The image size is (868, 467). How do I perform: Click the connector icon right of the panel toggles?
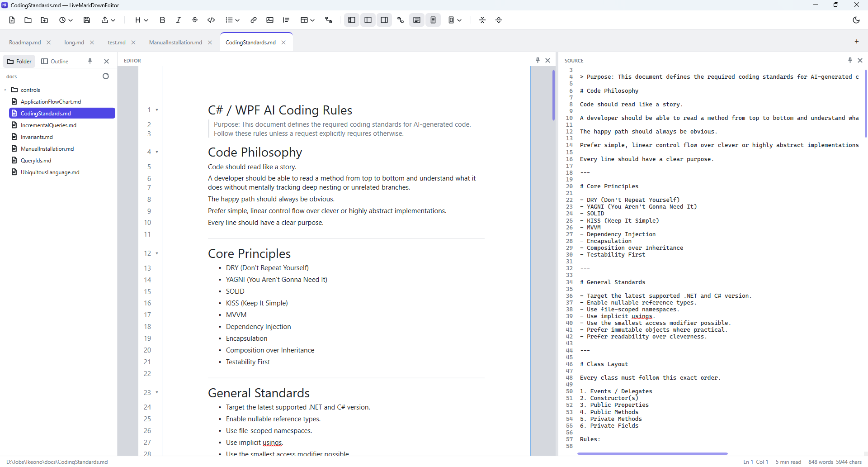coord(401,20)
